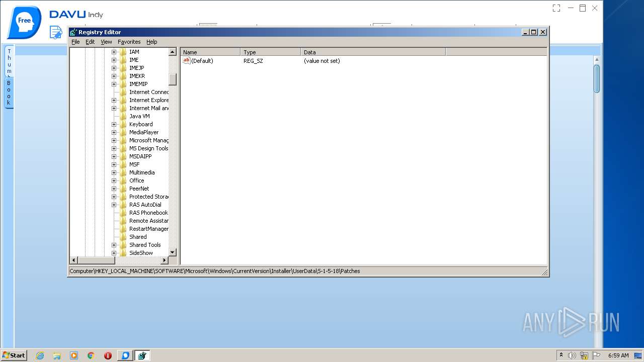Expand the Internet Explorer key node
The width and height of the screenshot is (644, 362).
[114, 100]
